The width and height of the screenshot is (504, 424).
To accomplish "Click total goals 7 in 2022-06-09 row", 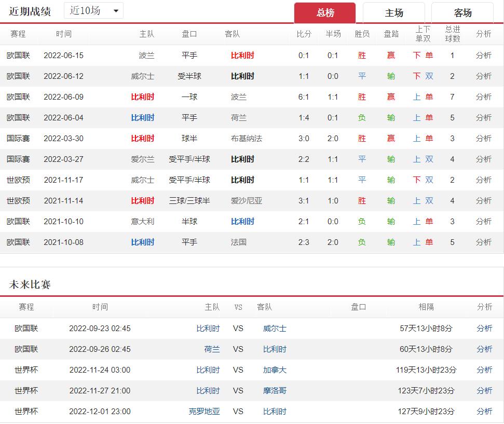I will (452, 97).
